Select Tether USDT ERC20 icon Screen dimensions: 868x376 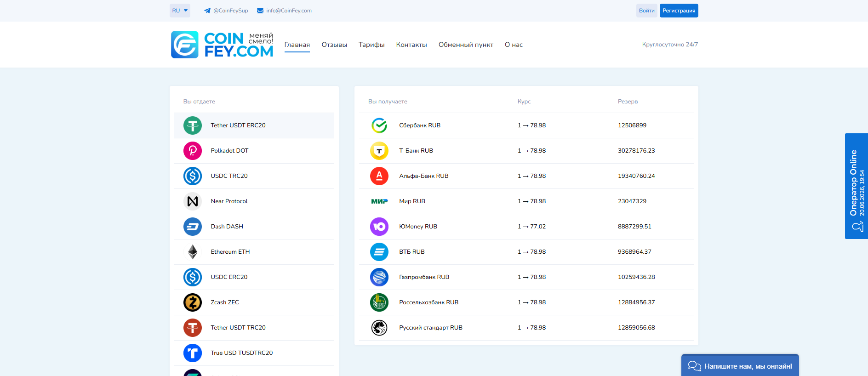pyautogui.click(x=193, y=125)
